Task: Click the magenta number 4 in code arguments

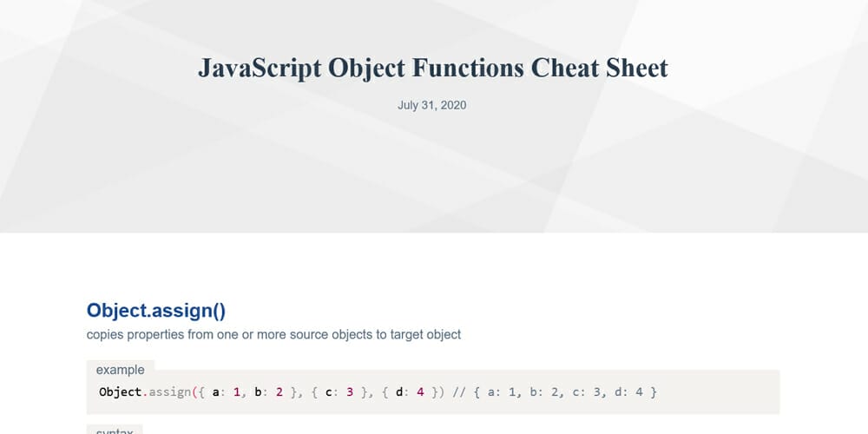Action: [420, 392]
